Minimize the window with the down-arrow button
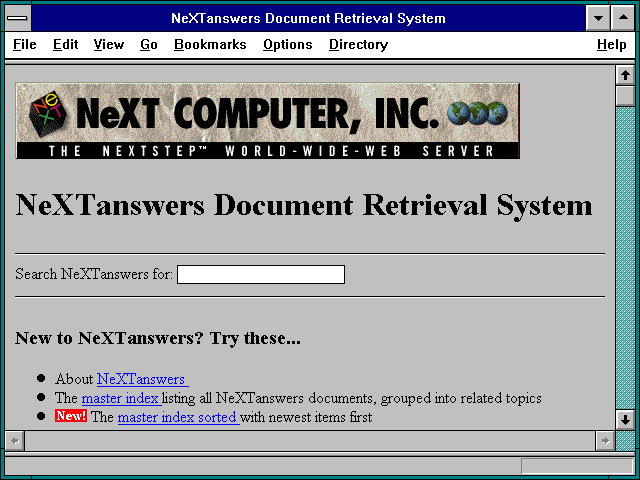 coord(598,18)
